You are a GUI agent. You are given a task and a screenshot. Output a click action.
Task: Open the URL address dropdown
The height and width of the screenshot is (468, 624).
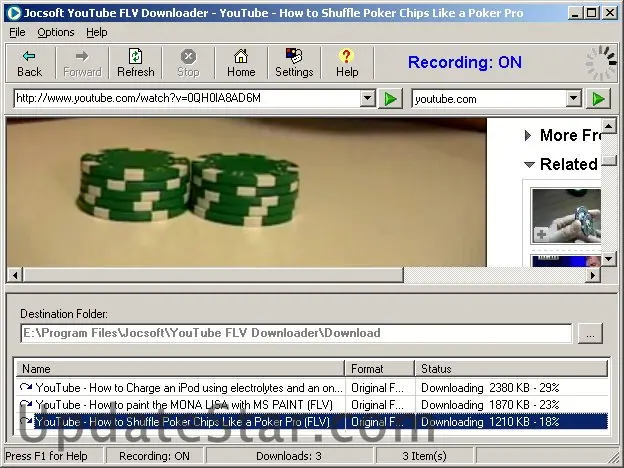(x=367, y=98)
